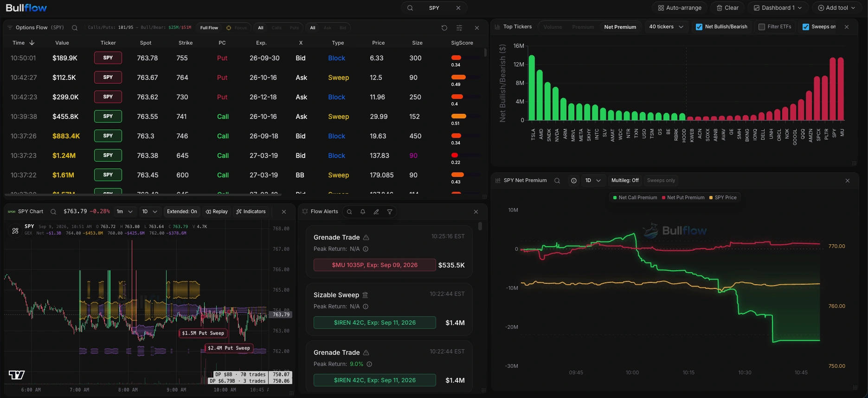This screenshot has width=868, height=398.
Task: Filter Options Flow to Calls
Action: pyautogui.click(x=276, y=28)
